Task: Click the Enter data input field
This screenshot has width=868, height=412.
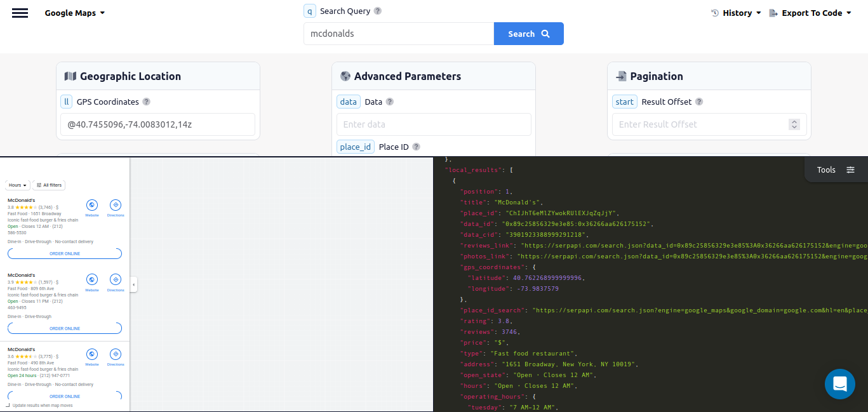Action: 434,124
